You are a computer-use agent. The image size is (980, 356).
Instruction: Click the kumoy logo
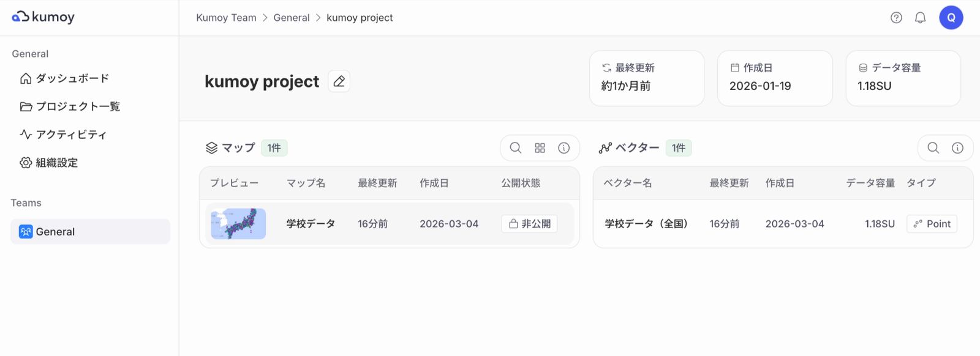point(43,17)
